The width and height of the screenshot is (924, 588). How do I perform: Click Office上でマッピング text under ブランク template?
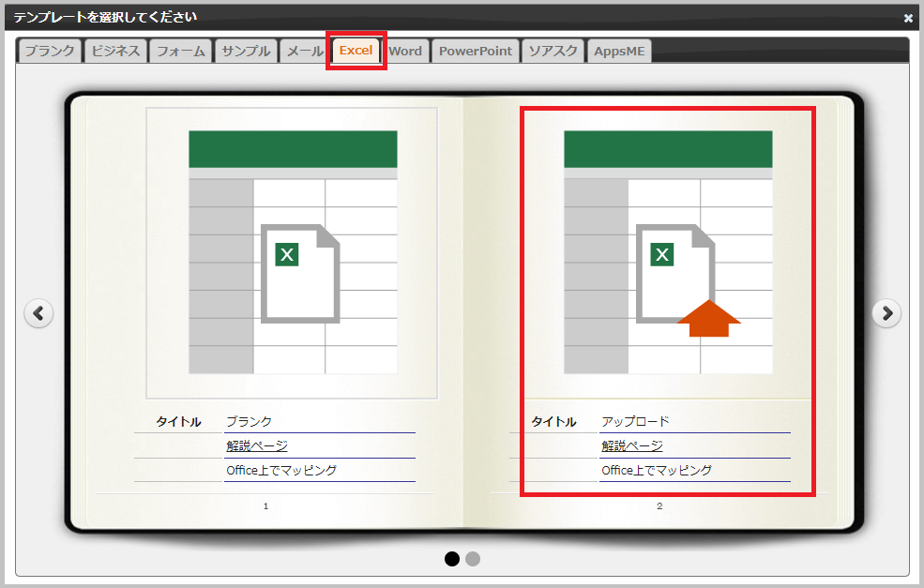tap(281, 471)
